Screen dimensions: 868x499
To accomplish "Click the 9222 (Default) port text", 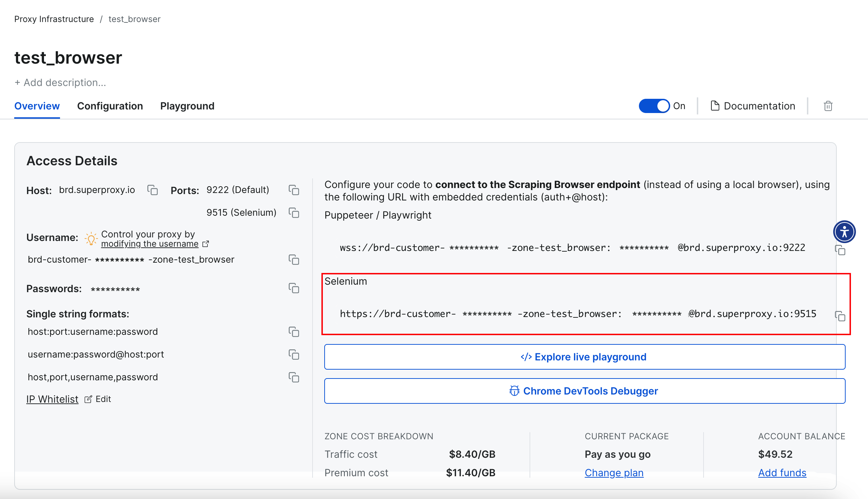I will [238, 190].
